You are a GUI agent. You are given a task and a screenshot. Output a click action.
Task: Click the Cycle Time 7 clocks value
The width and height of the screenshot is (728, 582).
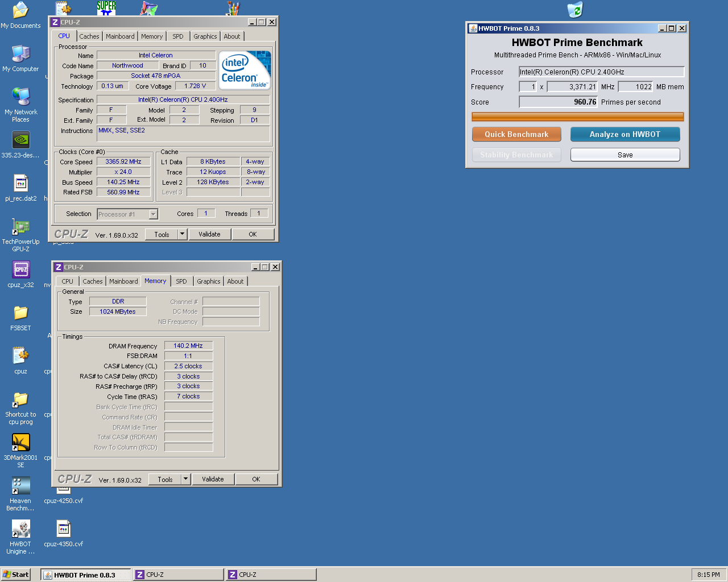pos(188,396)
